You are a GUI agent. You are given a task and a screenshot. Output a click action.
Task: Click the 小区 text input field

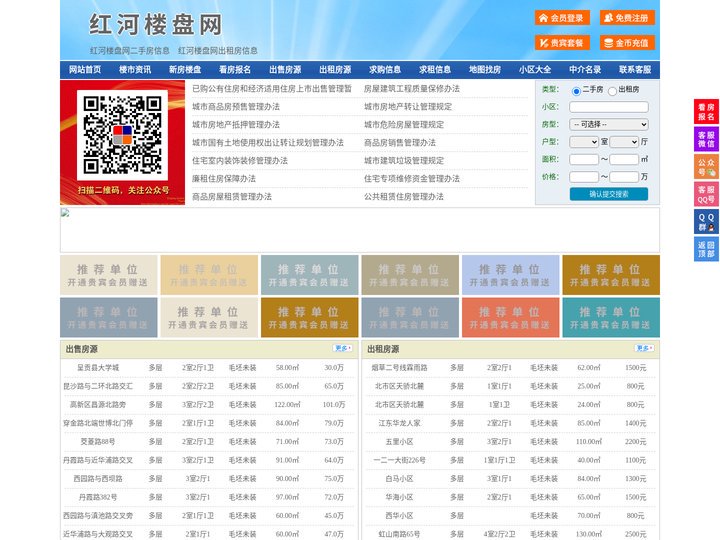point(609,107)
